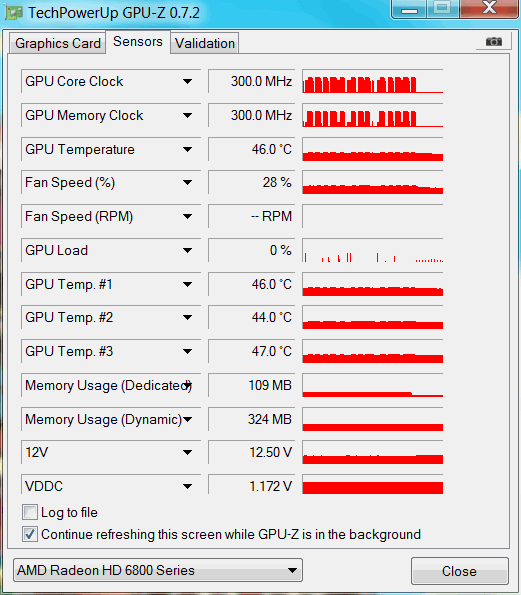
Task: Click the camera screenshot icon
Action: tap(494, 41)
